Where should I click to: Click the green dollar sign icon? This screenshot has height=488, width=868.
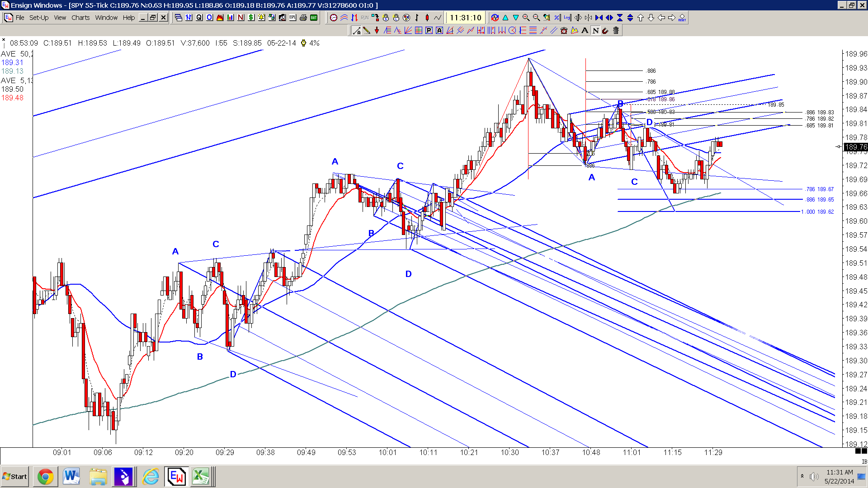[251, 18]
